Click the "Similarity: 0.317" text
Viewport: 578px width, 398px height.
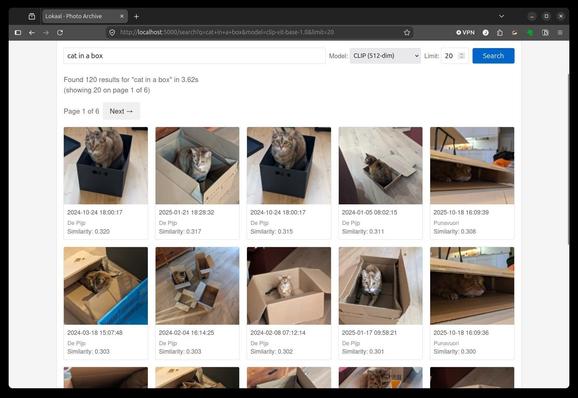[x=180, y=231]
